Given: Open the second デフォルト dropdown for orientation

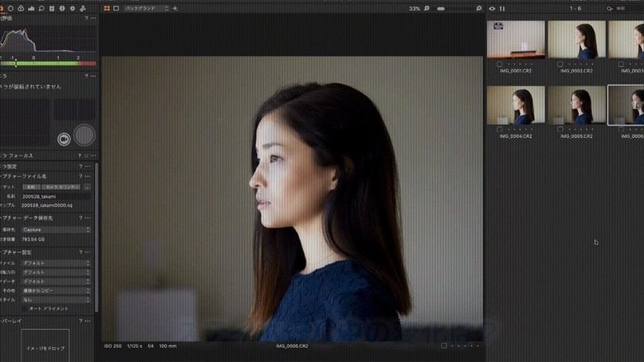Looking at the screenshot, I should coord(56,272).
